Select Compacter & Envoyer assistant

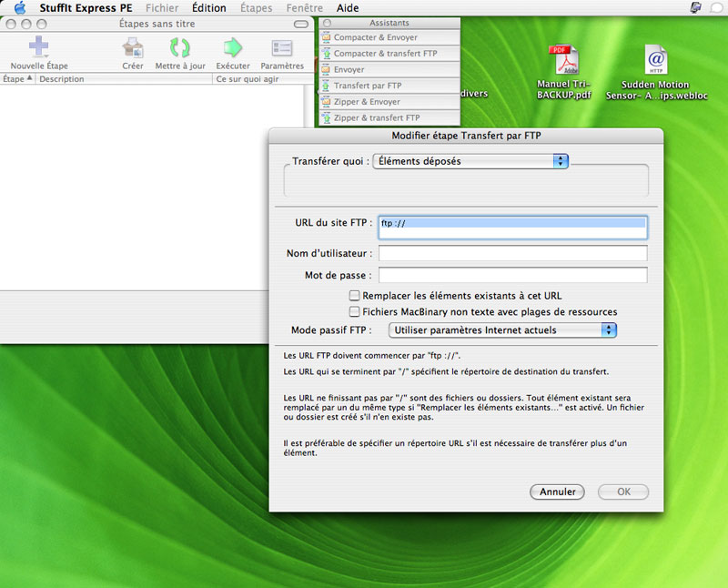389,37
